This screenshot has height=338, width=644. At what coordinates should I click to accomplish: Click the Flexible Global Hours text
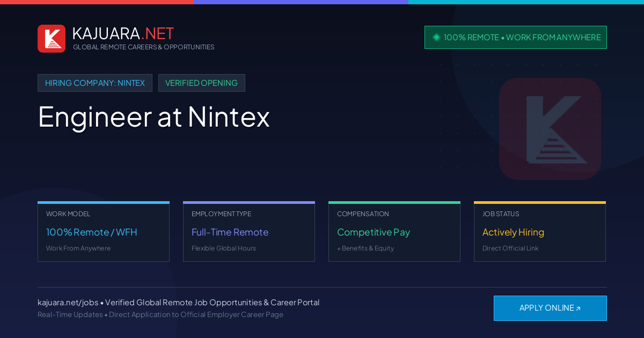tap(224, 248)
